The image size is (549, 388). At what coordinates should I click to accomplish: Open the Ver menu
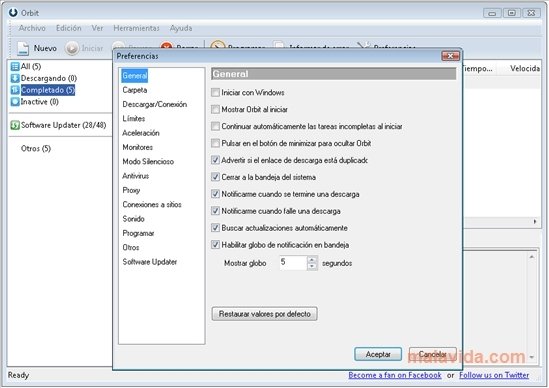(x=97, y=28)
